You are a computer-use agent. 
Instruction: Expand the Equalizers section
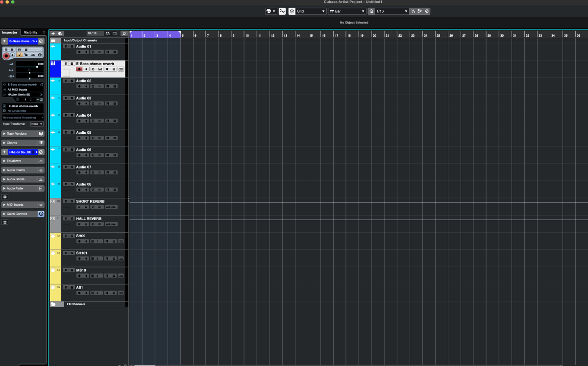(x=4, y=161)
